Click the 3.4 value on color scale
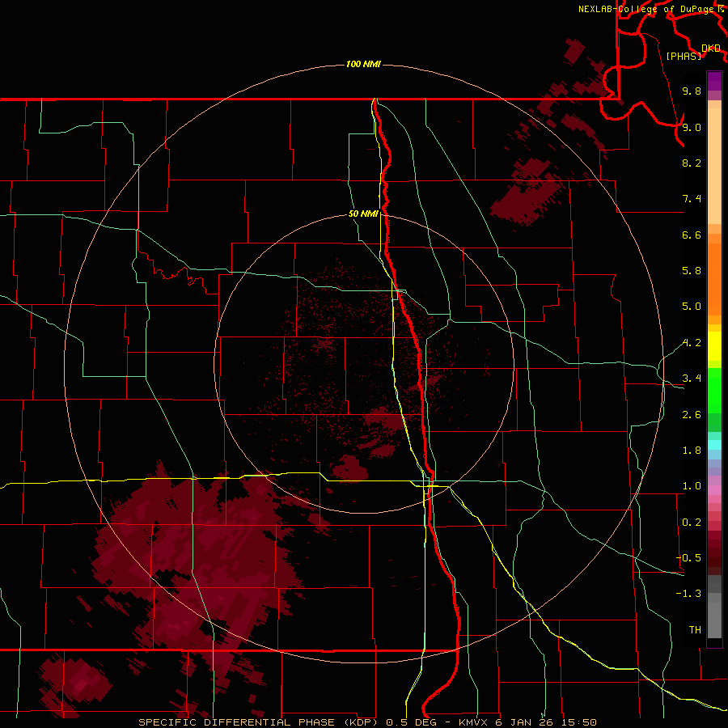728x728 pixels. [692, 379]
